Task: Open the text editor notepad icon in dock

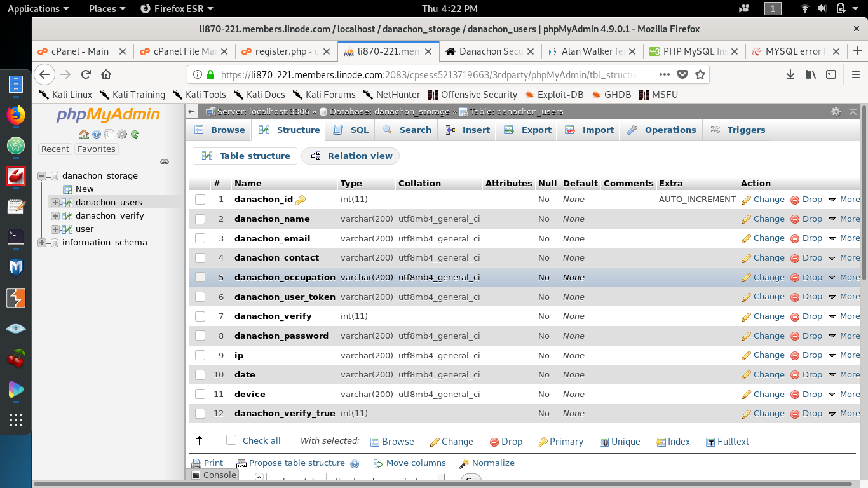Action: [16, 206]
